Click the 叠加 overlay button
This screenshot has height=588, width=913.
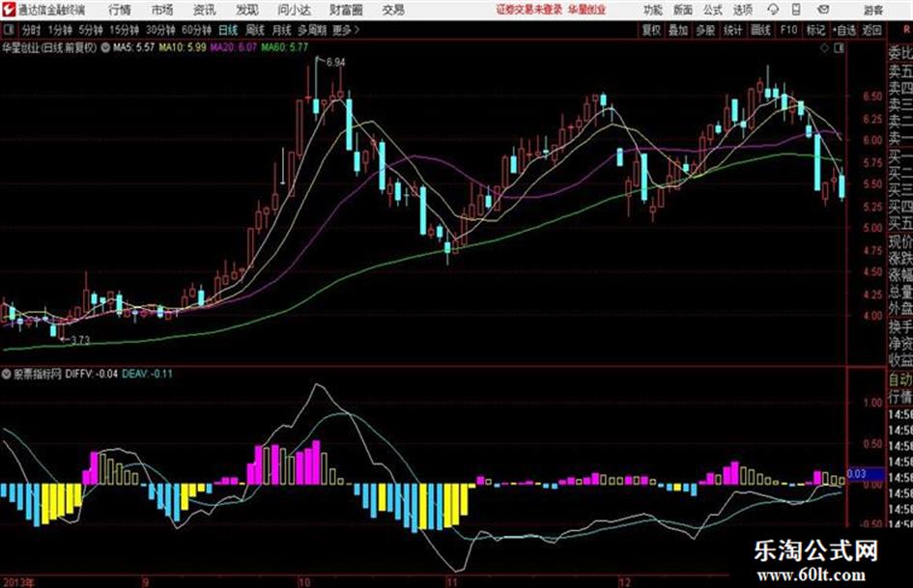[678, 30]
